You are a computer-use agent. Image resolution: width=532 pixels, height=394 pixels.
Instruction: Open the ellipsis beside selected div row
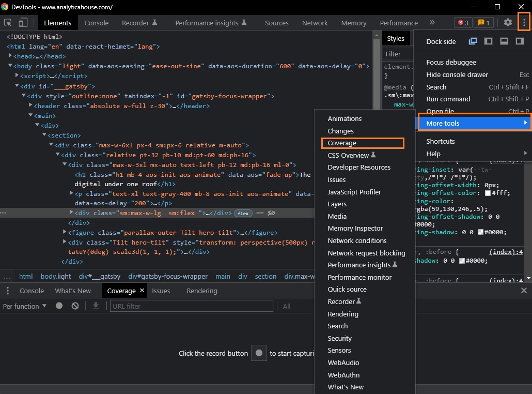[4, 213]
